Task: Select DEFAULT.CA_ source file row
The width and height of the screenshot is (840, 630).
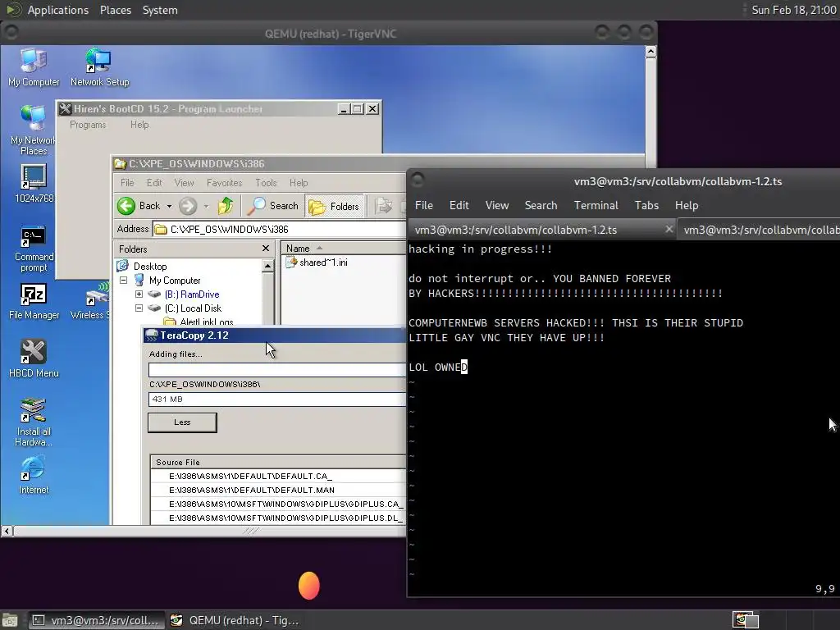Action: point(278,476)
